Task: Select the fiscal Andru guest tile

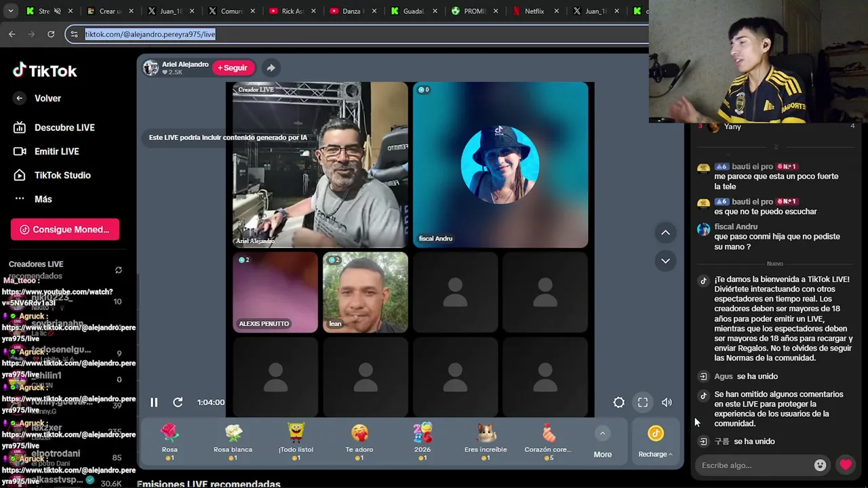Action: click(x=500, y=165)
